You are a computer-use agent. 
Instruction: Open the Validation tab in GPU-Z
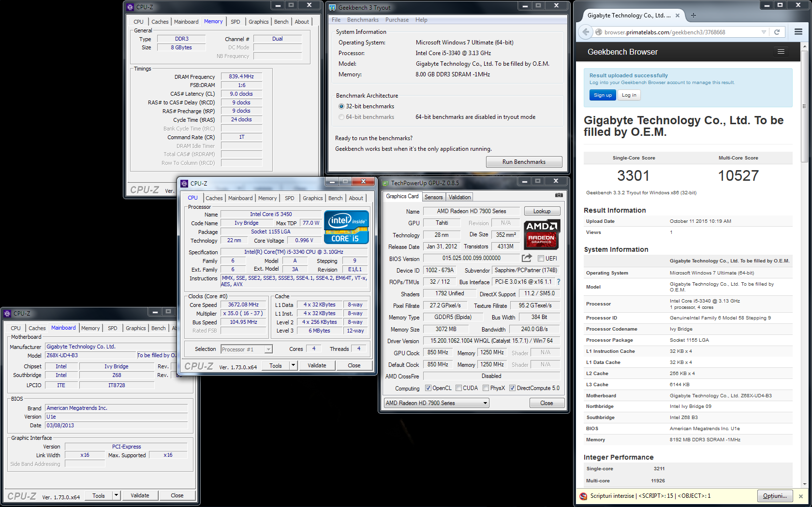459,197
